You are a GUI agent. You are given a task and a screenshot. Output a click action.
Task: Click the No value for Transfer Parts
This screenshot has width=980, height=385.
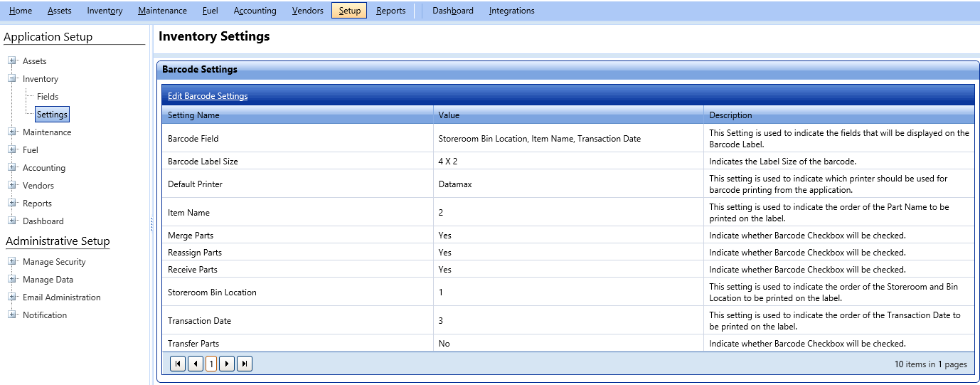click(444, 344)
